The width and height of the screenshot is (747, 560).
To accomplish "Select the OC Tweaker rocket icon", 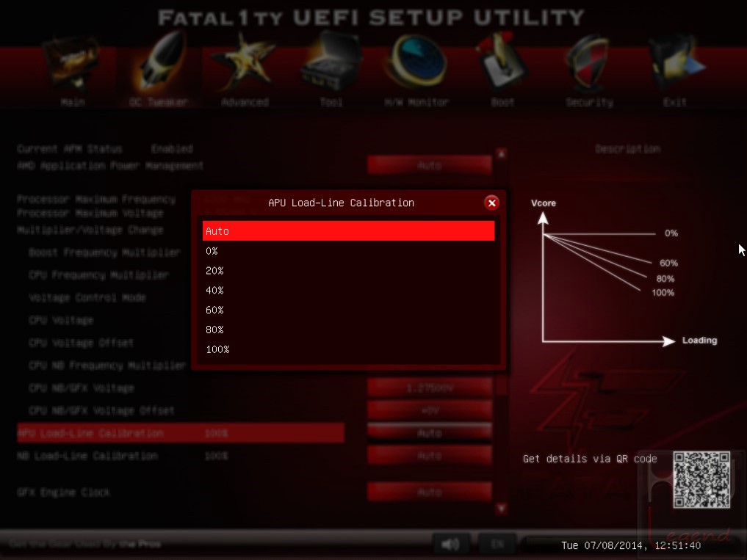I will pos(159,62).
